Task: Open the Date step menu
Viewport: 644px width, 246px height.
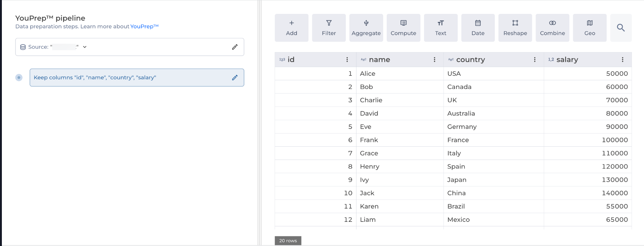Action: pos(478,28)
